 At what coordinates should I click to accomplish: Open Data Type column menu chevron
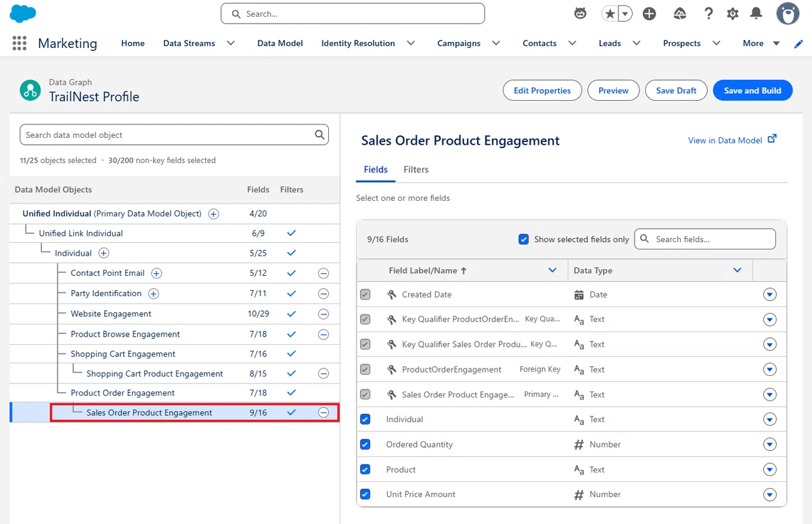(738, 270)
